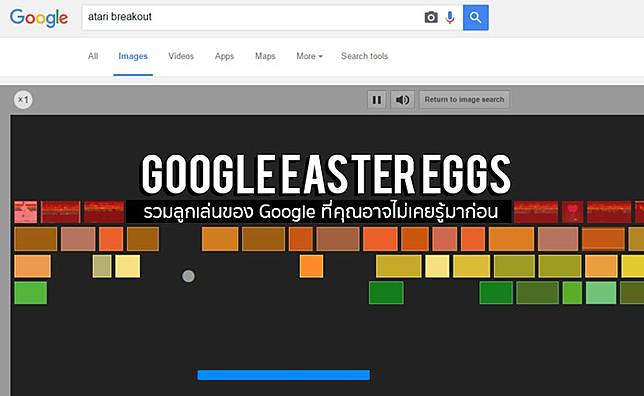Click the lone orange brick in yellow row
The width and height of the screenshot is (644, 396).
(311, 266)
